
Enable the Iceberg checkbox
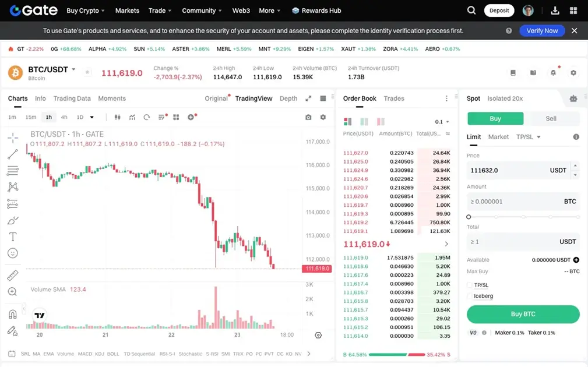click(470, 296)
